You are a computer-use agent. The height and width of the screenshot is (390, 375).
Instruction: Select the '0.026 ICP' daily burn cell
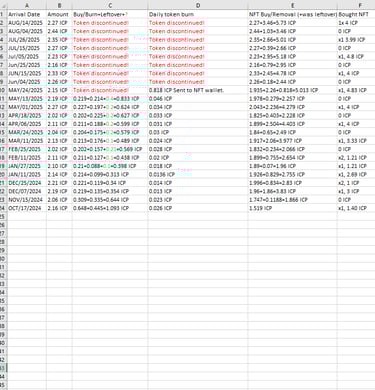[198, 208]
